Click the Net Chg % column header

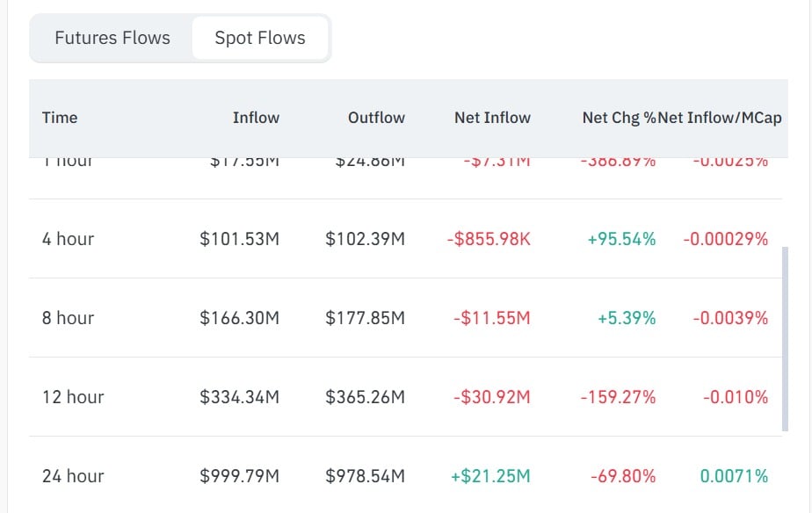619,118
